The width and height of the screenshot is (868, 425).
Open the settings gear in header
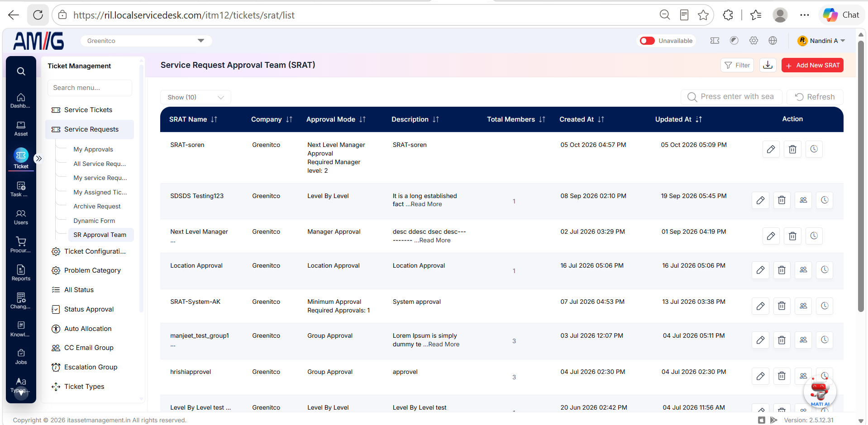(x=754, y=41)
